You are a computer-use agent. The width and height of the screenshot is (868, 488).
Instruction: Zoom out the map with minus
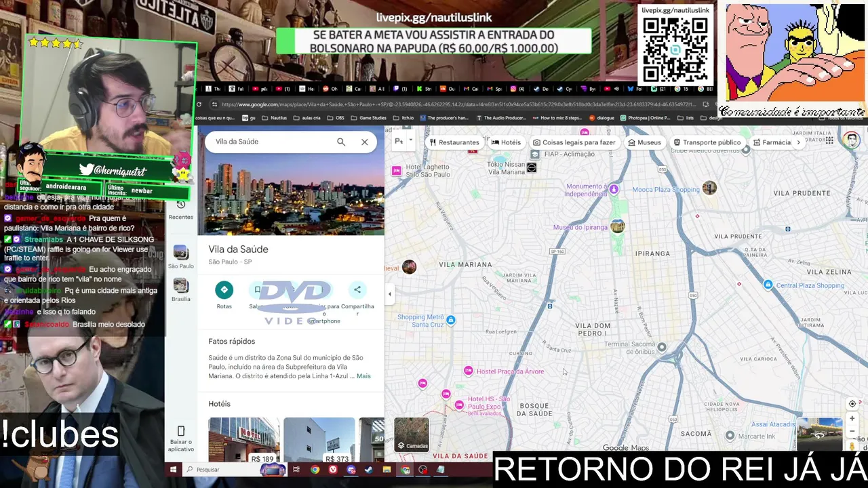pyautogui.click(x=852, y=431)
